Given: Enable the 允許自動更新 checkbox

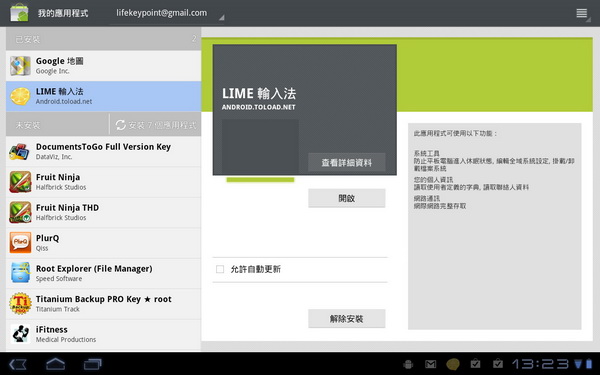Looking at the screenshot, I should point(220,269).
